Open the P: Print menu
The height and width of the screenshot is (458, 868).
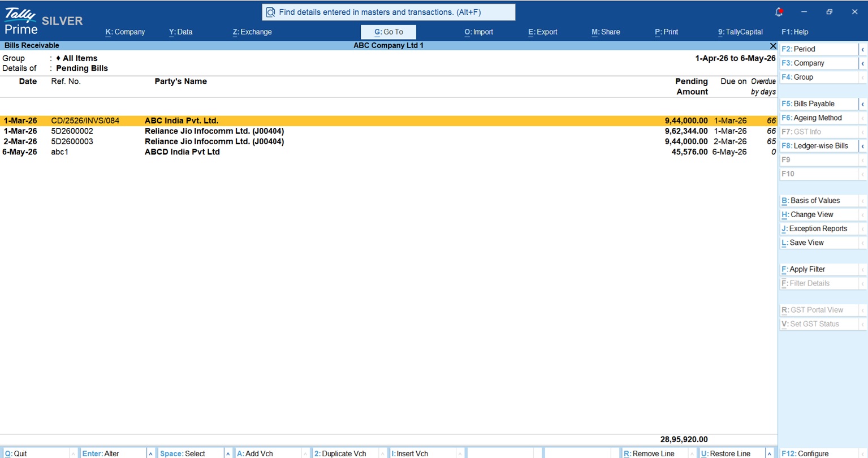coord(667,32)
